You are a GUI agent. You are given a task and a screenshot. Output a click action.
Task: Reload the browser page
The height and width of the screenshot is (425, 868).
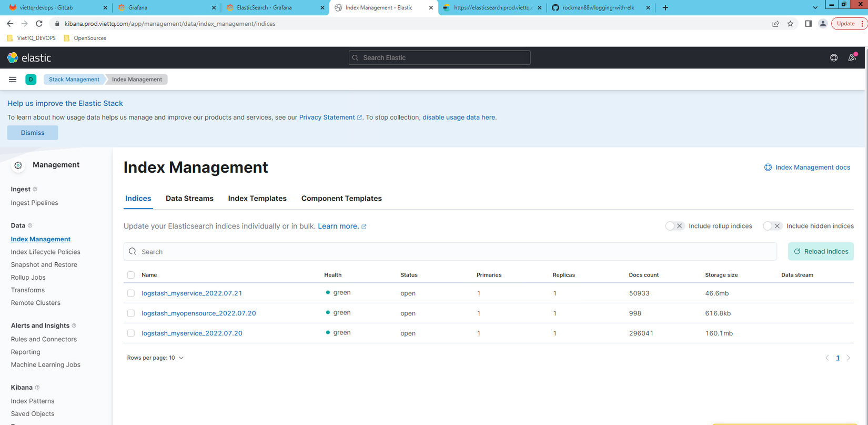coord(39,24)
